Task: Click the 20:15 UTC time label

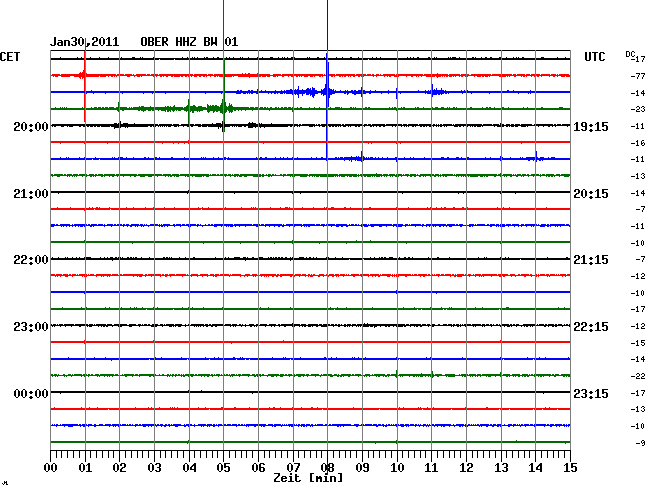Action: (x=591, y=194)
